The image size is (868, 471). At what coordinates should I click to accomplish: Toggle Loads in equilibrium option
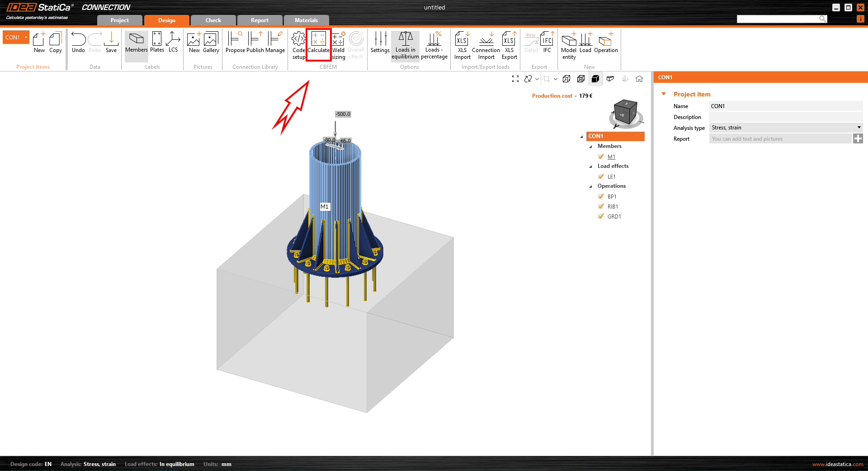pos(405,45)
